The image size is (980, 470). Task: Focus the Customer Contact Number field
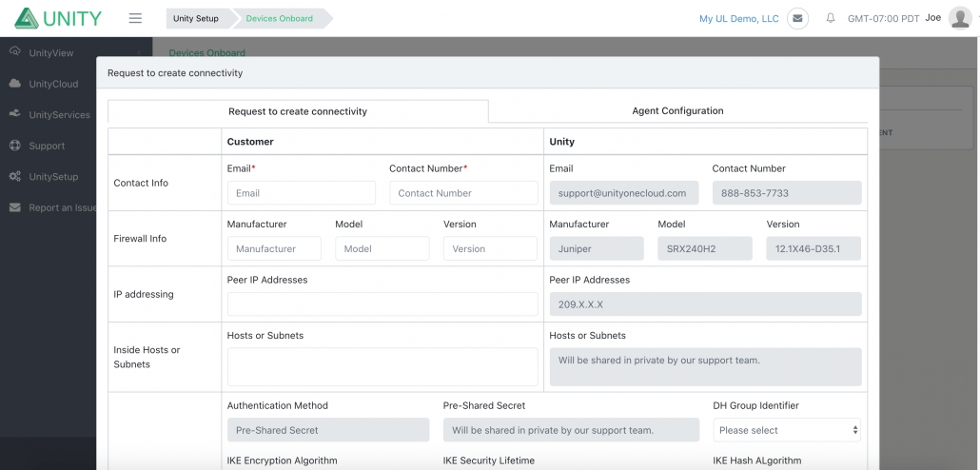(463, 193)
